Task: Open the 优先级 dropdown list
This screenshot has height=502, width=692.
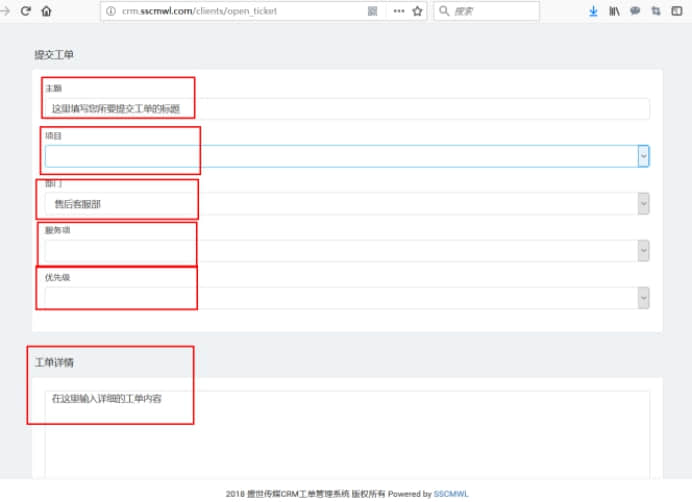Action: coord(643,297)
